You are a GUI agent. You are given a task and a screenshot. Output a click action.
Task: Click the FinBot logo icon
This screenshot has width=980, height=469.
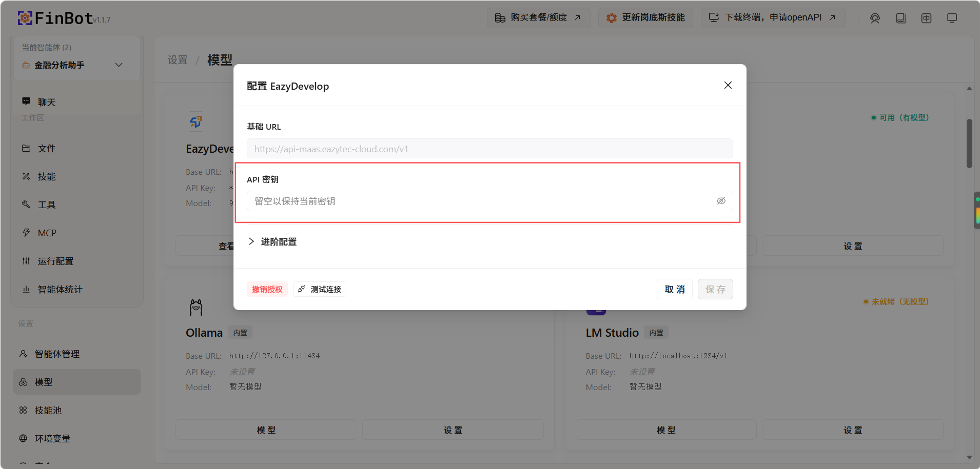pyautogui.click(x=25, y=18)
